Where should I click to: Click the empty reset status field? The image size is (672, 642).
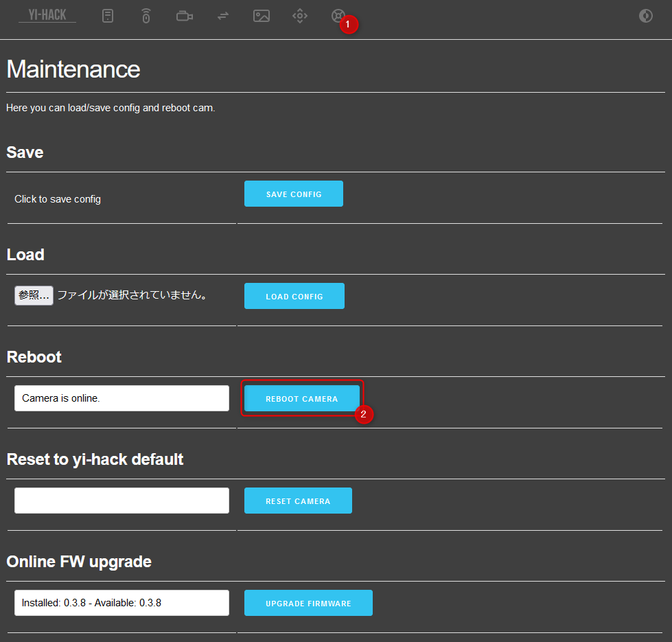[x=121, y=501]
